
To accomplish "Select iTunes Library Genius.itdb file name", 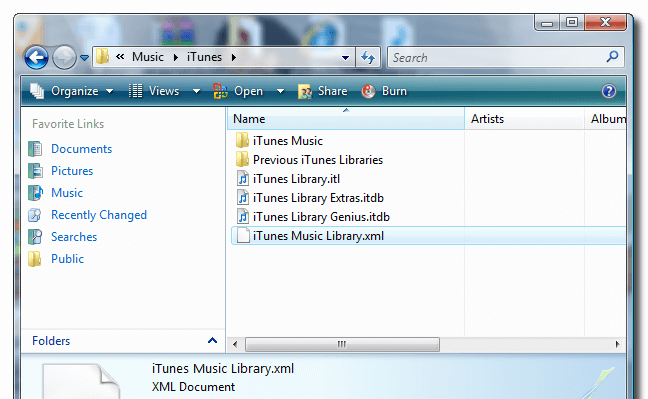I will click(x=321, y=217).
